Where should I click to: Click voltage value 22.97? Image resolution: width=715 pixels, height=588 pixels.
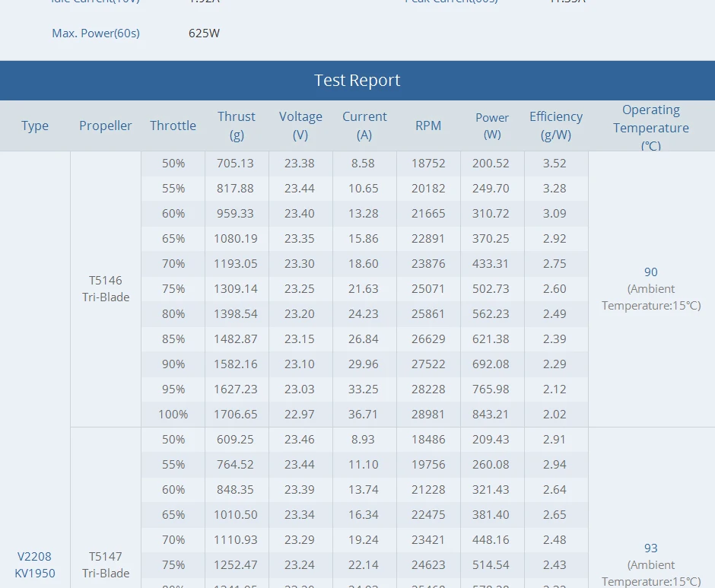[x=299, y=415]
